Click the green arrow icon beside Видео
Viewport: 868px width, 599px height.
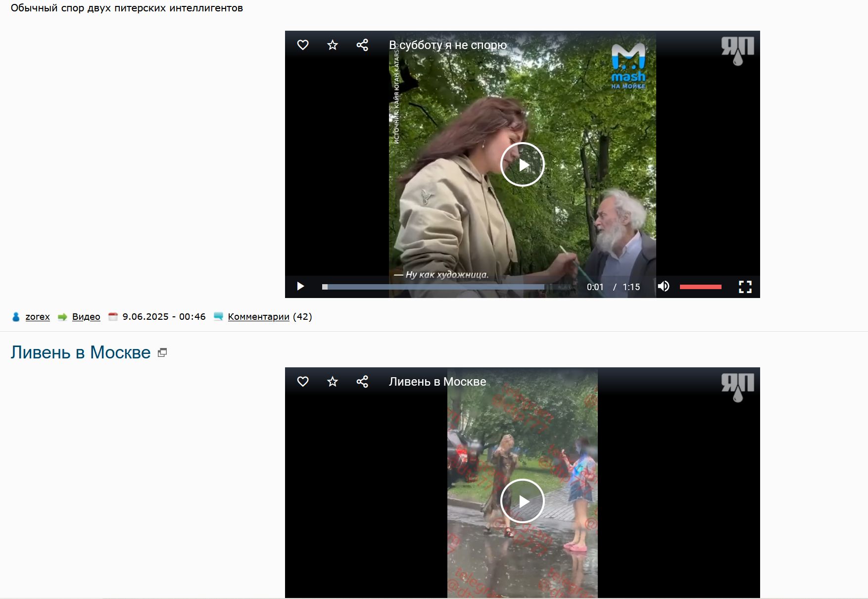click(62, 317)
